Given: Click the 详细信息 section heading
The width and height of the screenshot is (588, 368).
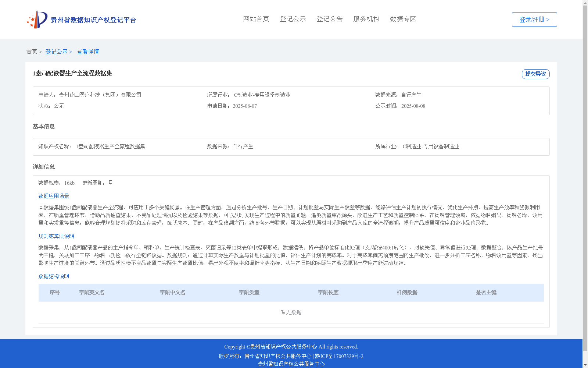Looking at the screenshot, I should click(x=44, y=167).
